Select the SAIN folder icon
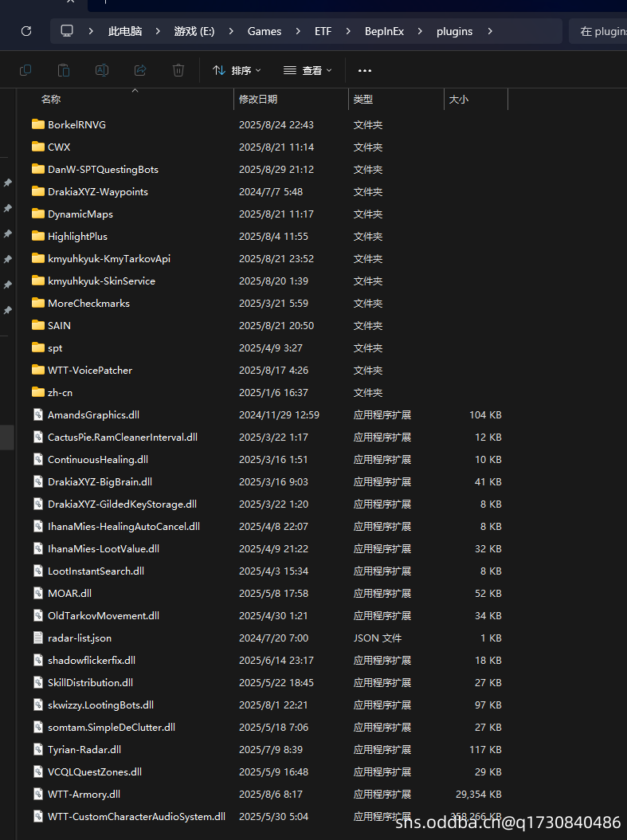The height and width of the screenshot is (840, 627). 38,325
